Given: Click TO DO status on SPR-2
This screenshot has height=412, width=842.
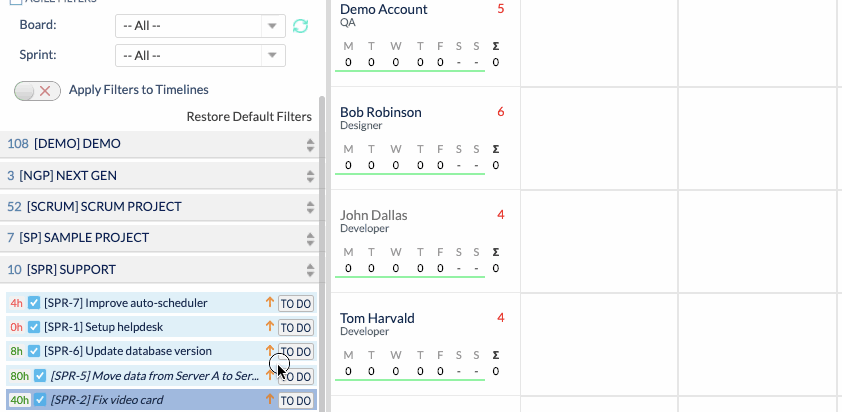Looking at the screenshot, I should (x=296, y=400).
